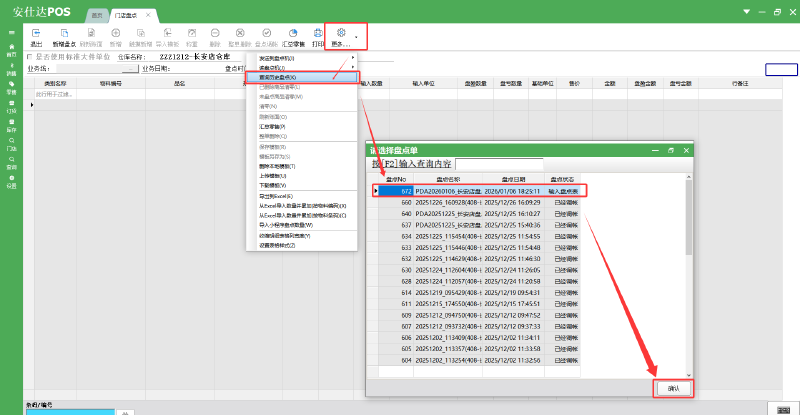Select stocktake row number 672
The height and width of the screenshot is (415, 800).
(x=479, y=191)
